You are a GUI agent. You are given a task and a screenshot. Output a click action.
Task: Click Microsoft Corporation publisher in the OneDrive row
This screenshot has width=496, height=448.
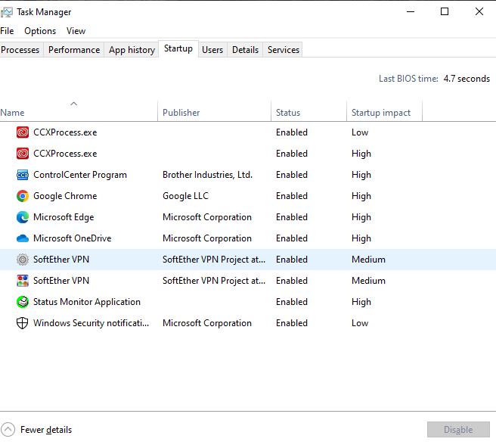[207, 238]
